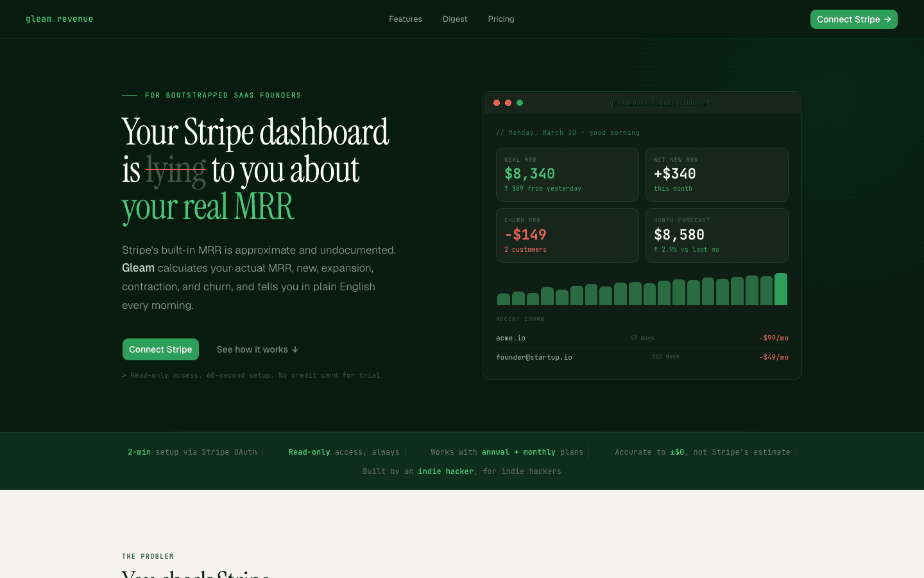Click the '312 days' value

[665, 356]
